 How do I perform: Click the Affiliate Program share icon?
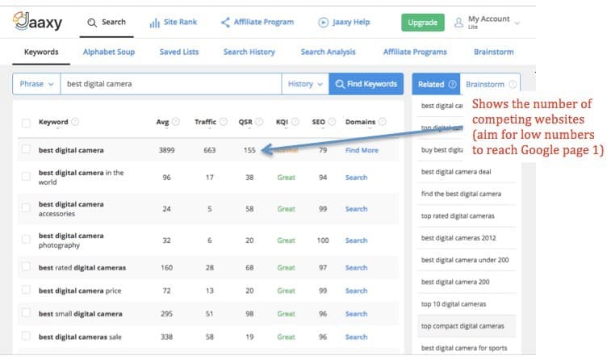225,23
